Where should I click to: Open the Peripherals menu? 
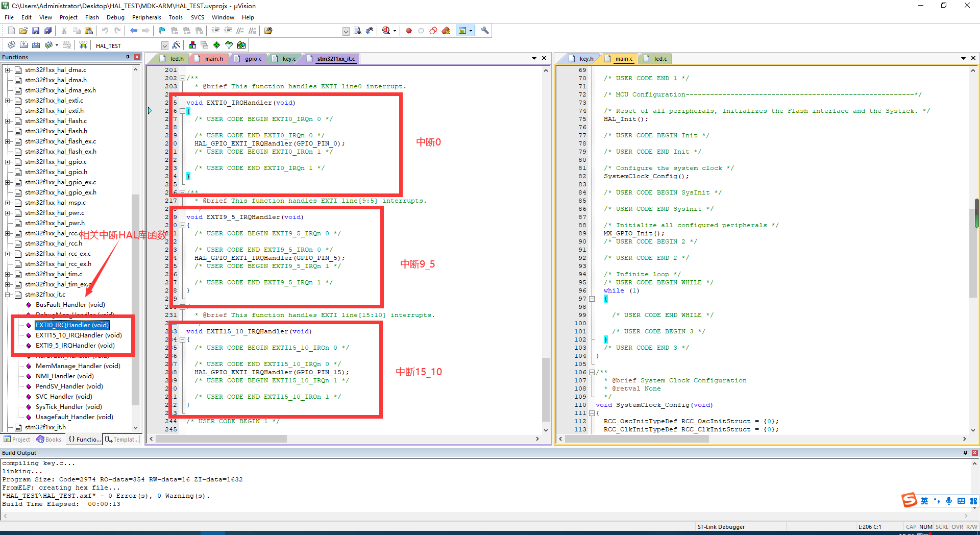pos(146,17)
